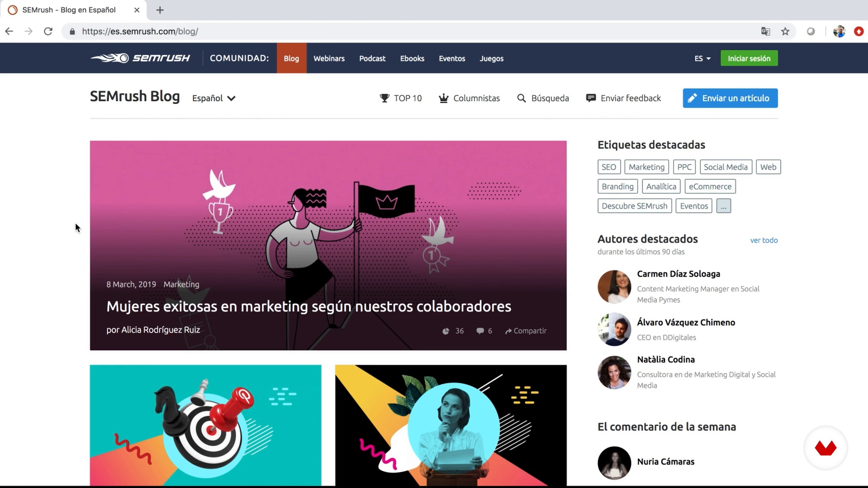The height and width of the screenshot is (488, 868).
Task: Click the padlock site security icon
Action: [x=72, y=32]
